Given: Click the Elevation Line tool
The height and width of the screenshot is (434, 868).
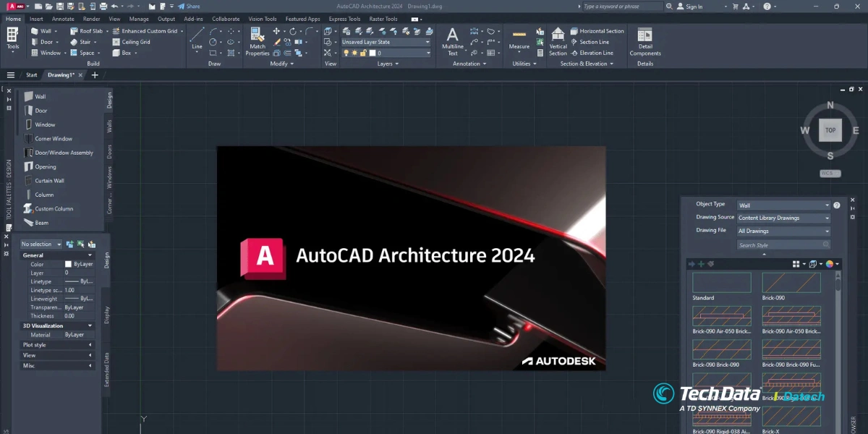Looking at the screenshot, I should click(x=592, y=53).
